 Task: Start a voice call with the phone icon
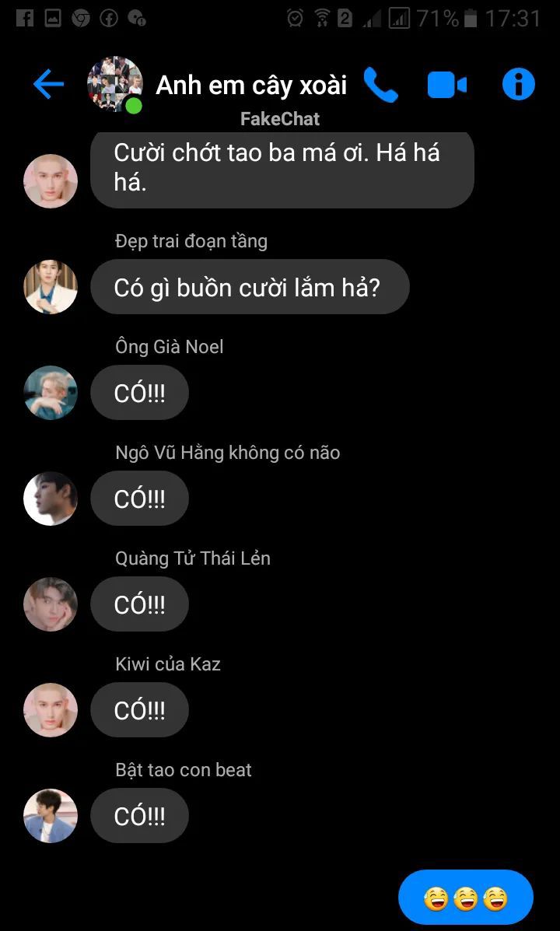pyautogui.click(x=380, y=84)
